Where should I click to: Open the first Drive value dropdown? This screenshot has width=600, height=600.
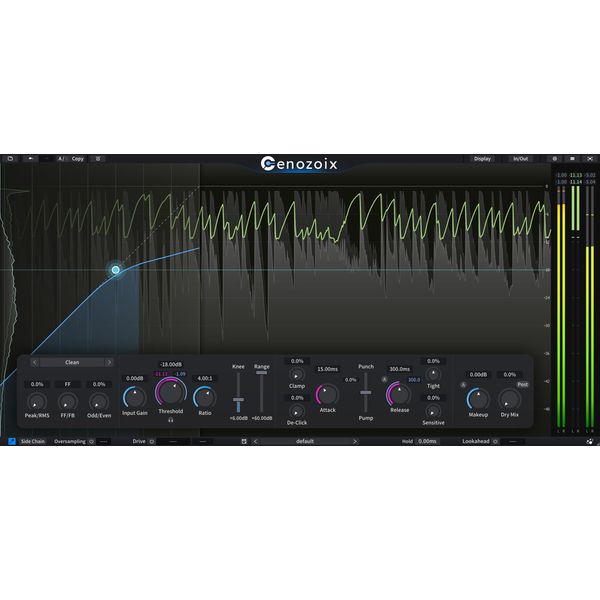pyautogui.click(x=173, y=441)
